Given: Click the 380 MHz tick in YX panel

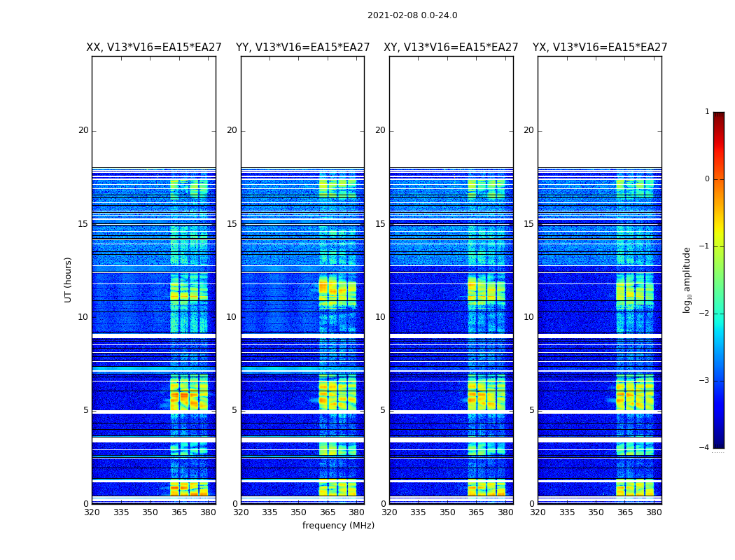Looking at the screenshot, I should tap(654, 512).
